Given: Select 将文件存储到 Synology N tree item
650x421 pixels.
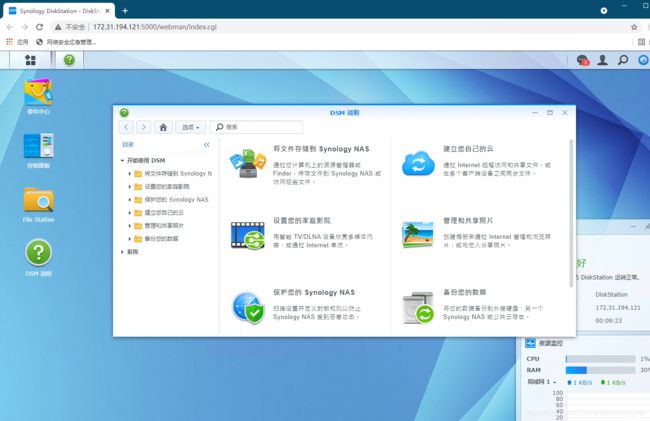Looking at the screenshot, I should click(x=178, y=174).
